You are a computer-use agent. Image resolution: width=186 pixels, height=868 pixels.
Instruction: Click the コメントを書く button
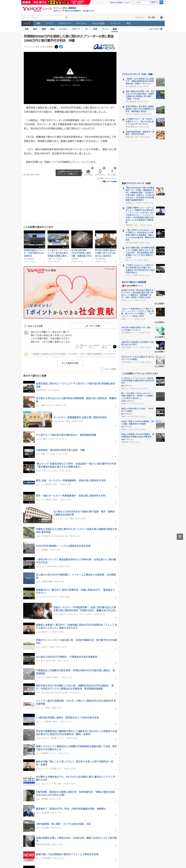tap(93, 326)
